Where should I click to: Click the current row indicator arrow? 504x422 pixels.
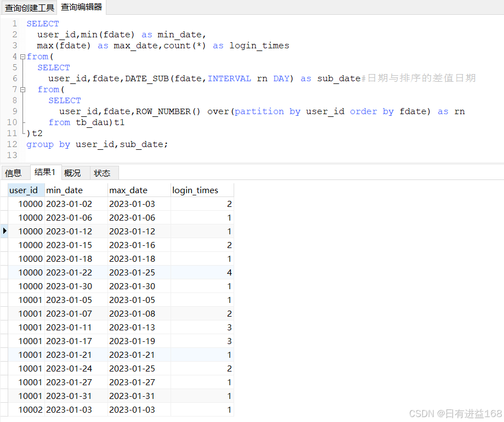coord(4,231)
